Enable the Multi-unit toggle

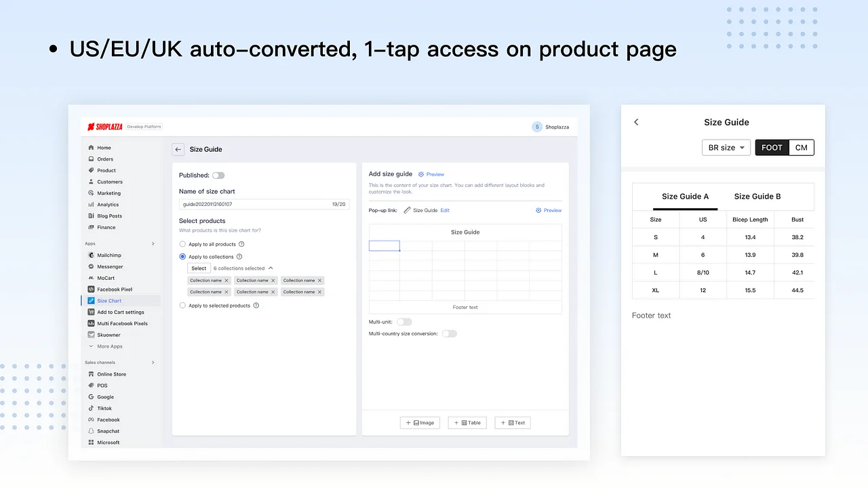(x=404, y=322)
